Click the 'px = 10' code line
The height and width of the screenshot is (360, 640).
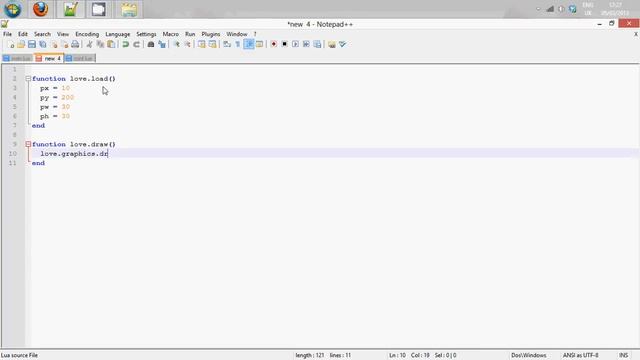point(55,88)
